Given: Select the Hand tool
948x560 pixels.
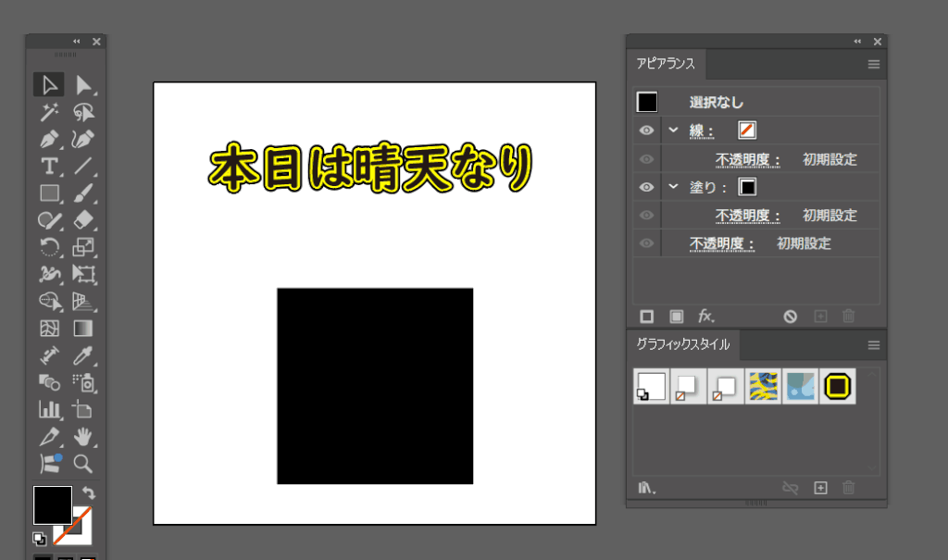Looking at the screenshot, I should (83, 436).
